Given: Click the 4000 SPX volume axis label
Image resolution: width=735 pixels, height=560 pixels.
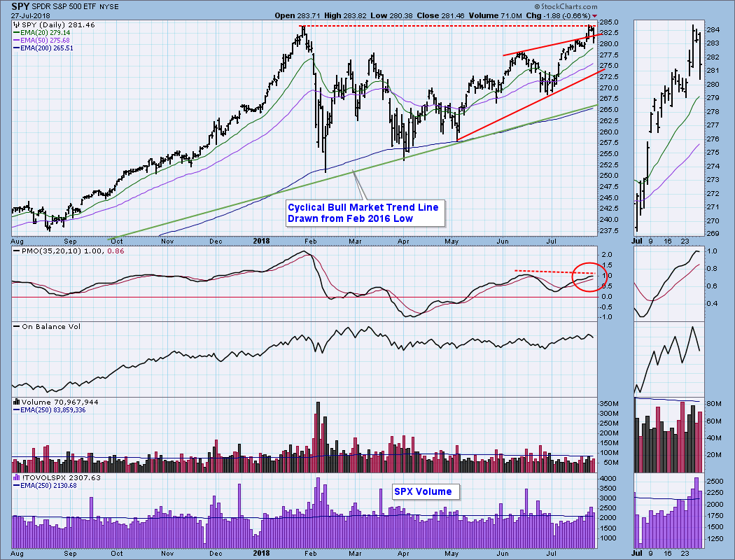Looking at the screenshot, I should (608, 479).
